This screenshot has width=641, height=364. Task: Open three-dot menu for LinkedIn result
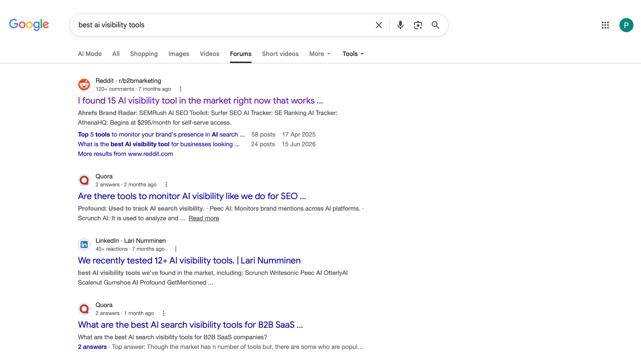tap(176, 249)
